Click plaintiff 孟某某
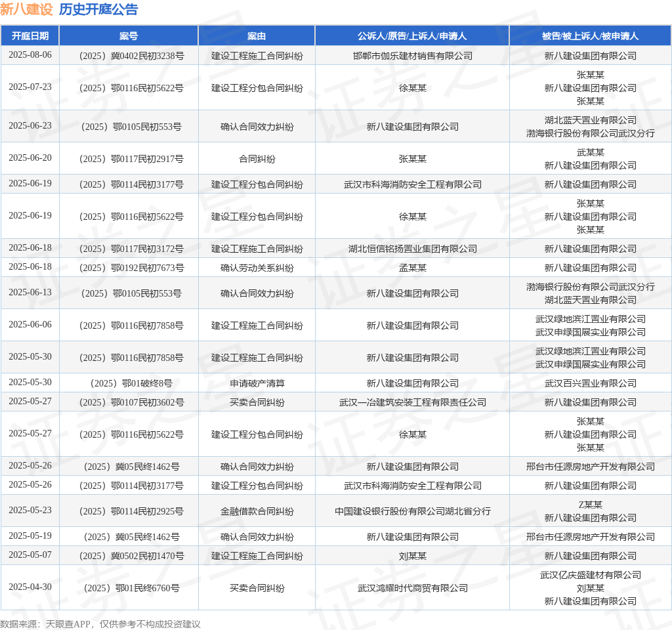The width and height of the screenshot is (672, 630). [x=413, y=268]
